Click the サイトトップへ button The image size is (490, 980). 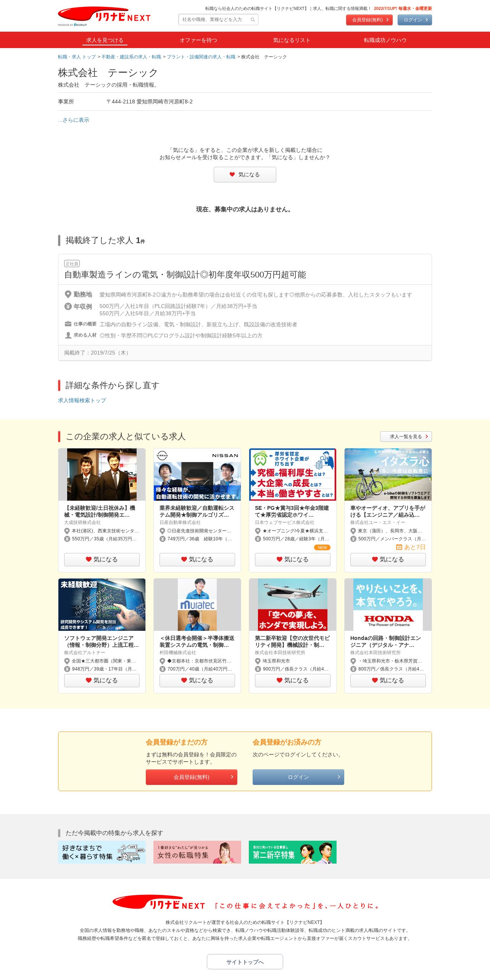pyautogui.click(x=245, y=962)
